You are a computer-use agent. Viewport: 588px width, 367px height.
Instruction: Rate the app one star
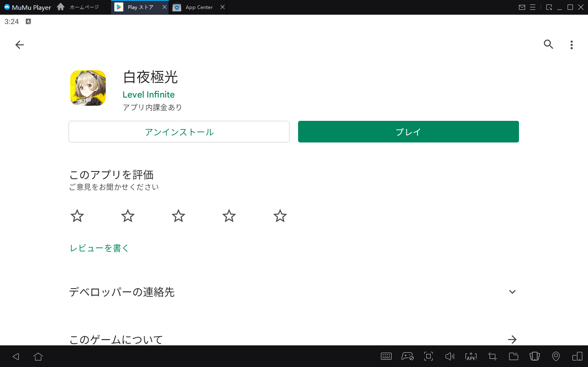tap(77, 216)
